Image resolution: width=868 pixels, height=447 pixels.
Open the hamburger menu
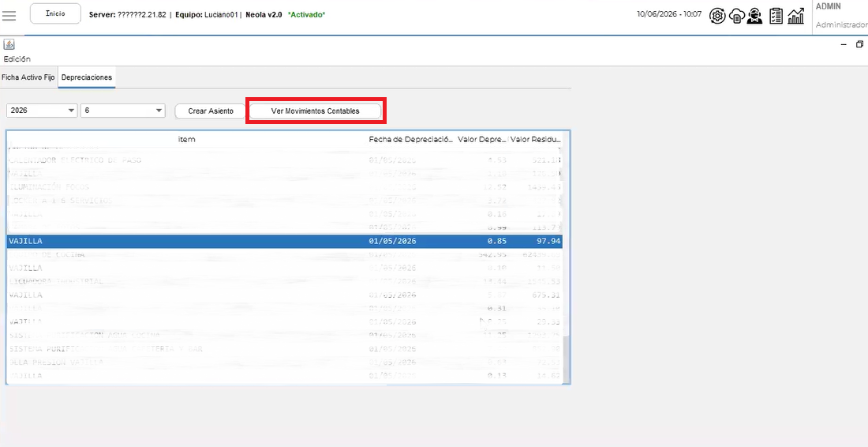tap(9, 16)
